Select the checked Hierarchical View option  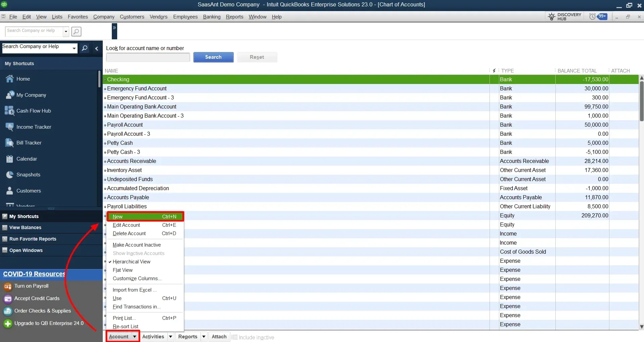[131, 262]
